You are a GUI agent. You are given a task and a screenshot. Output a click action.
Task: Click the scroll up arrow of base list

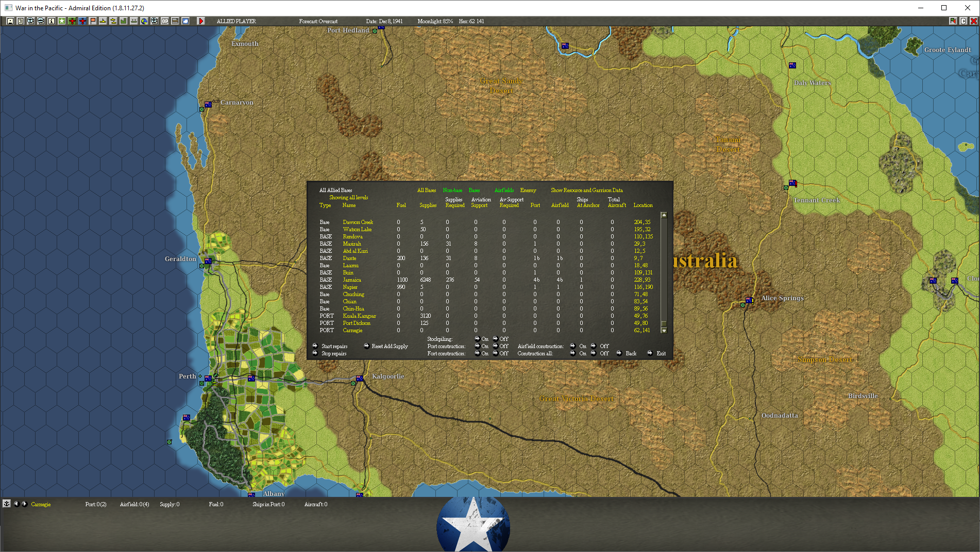pos(664,215)
